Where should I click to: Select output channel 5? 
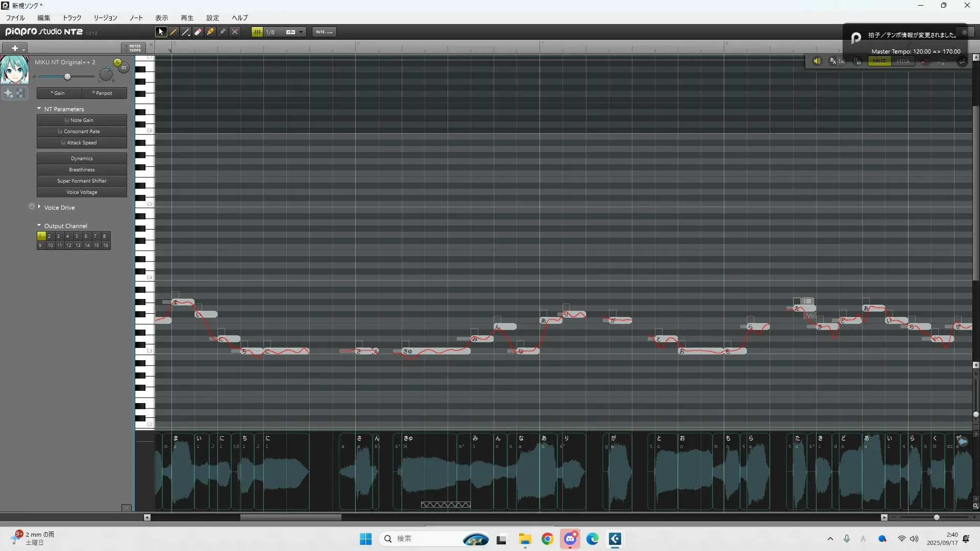[x=77, y=236]
